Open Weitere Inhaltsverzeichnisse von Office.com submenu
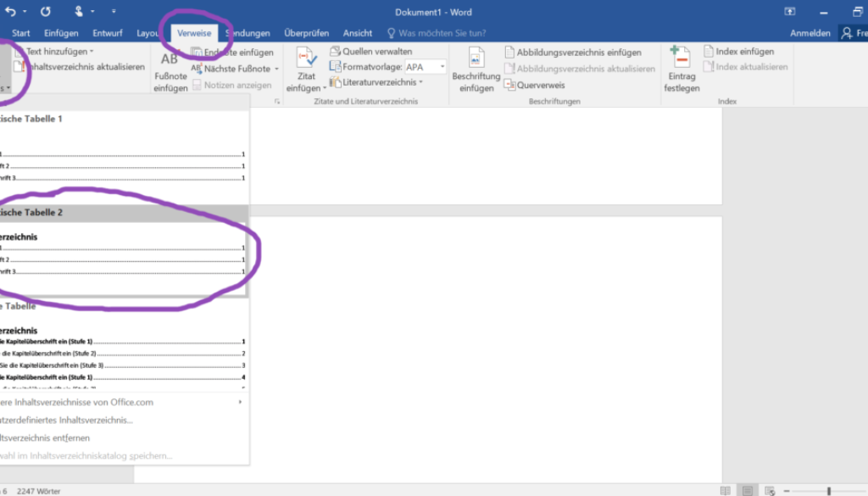Image resolution: width=868 pixels, height=496 pixels. click(124, 403)
